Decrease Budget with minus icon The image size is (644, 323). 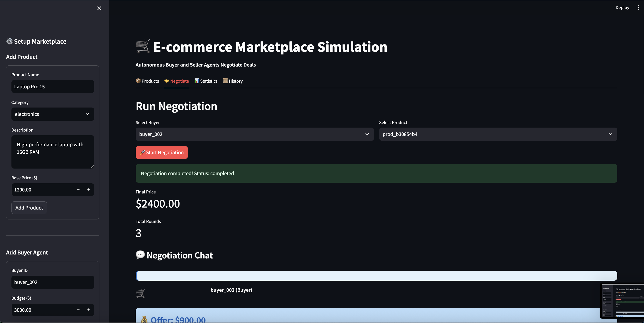tap(78, 310)
